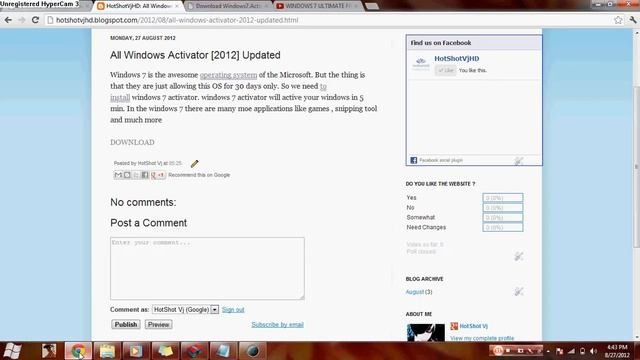Click 'Recommend this on Google' text
The width and height of the screenshot is (640, 360).
[199, 175]
